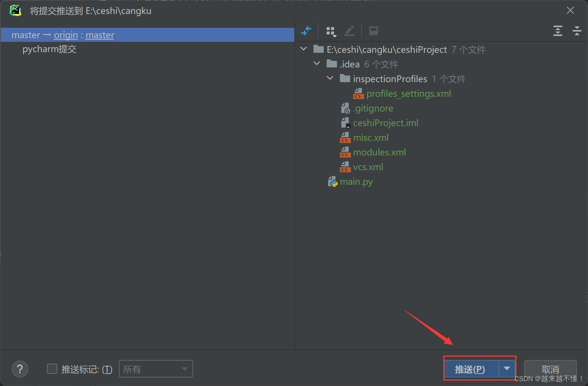
Task: Open the 所有 tags dropdown
Action: (x=156, y=369)
